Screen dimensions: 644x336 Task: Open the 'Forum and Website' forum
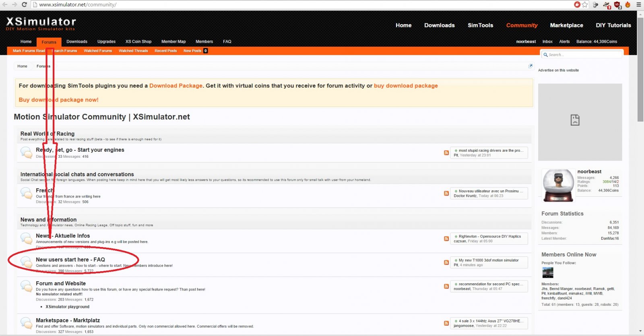click(x=61, y=283)
